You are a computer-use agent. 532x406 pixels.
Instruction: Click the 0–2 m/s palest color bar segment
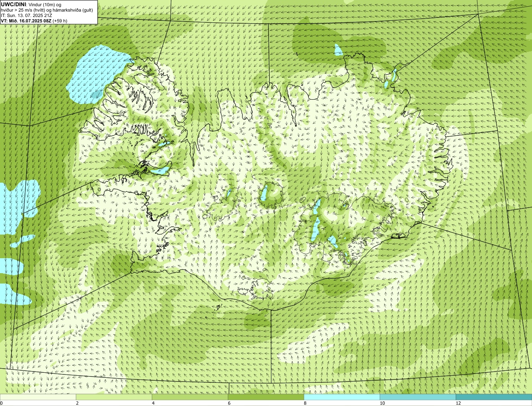coord(38,397)
